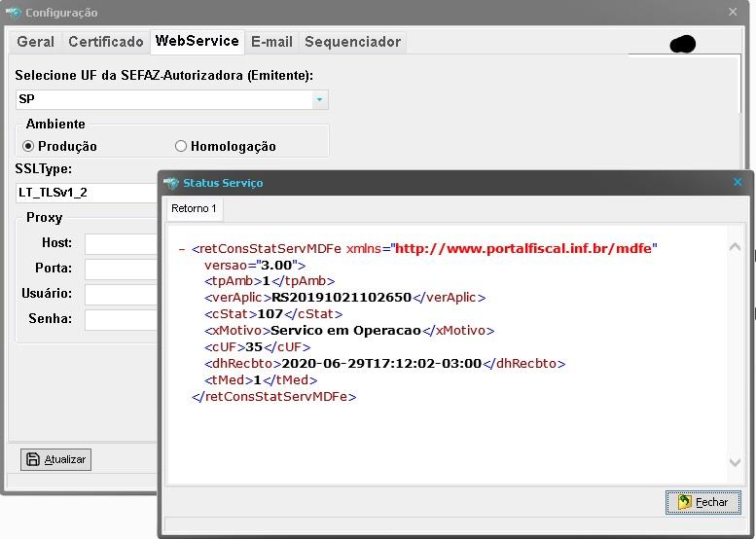
Task: Select verAplic value RS20191021102650
Action: pyautogui.click(x=342, y=298)
